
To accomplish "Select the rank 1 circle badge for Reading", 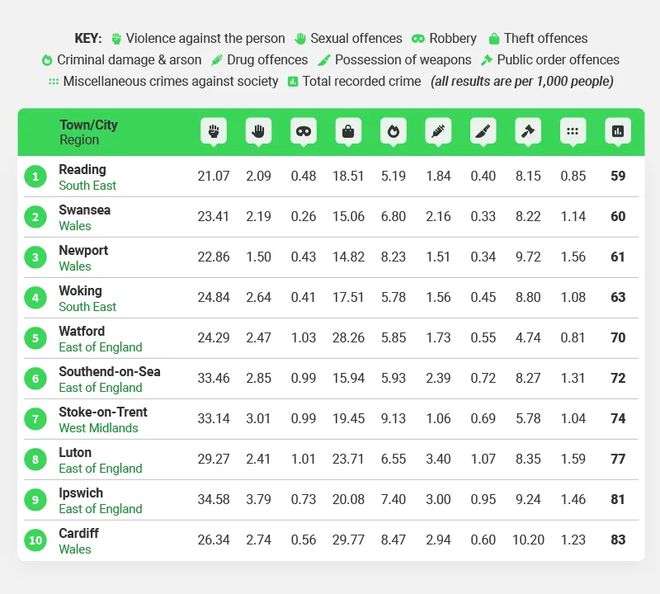I will (35, 176).
